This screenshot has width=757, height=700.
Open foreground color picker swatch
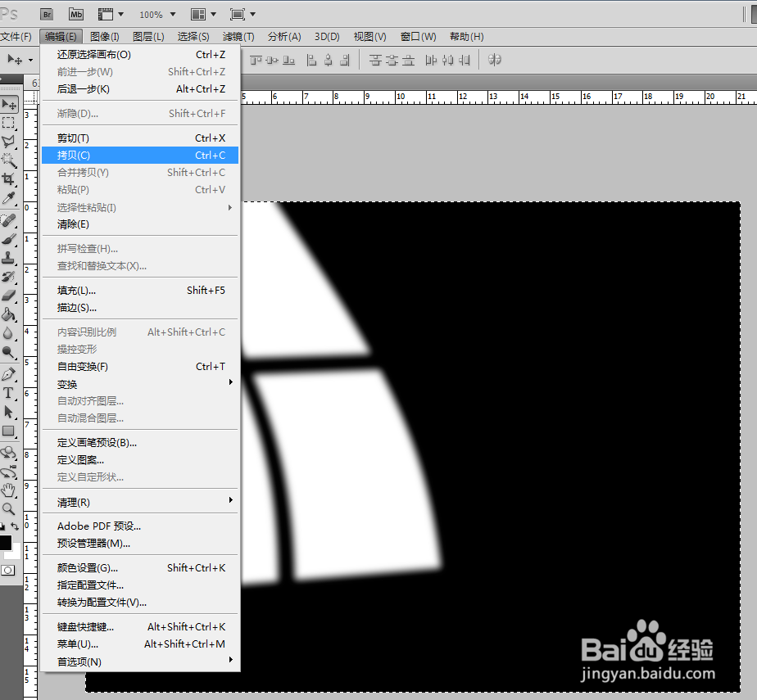point(5,542)
